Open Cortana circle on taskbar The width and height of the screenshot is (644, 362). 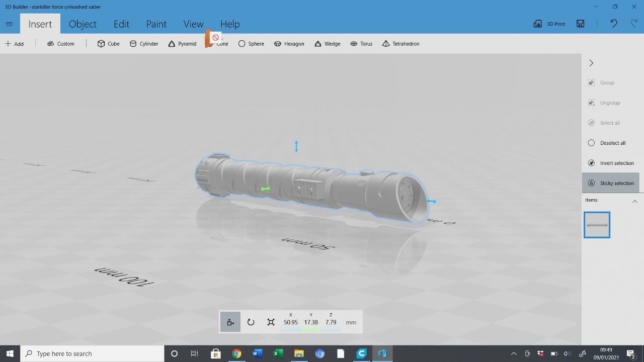174,353
